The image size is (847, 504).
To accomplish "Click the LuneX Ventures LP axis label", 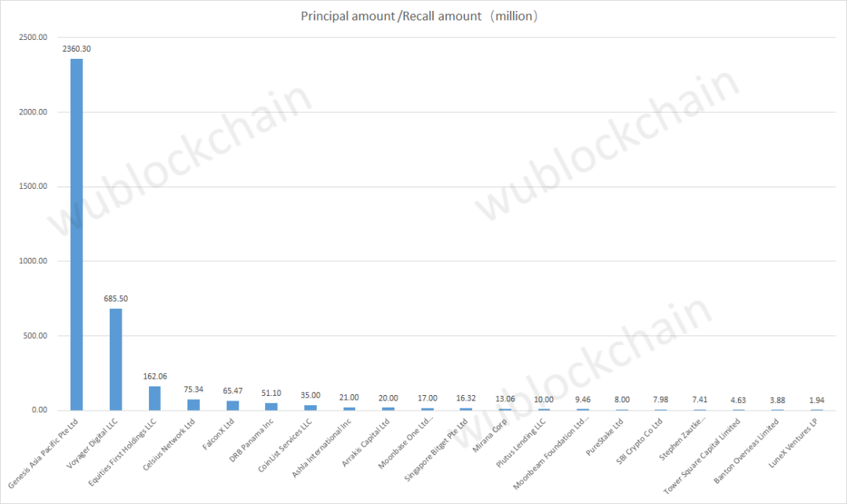I will [793, 443].
